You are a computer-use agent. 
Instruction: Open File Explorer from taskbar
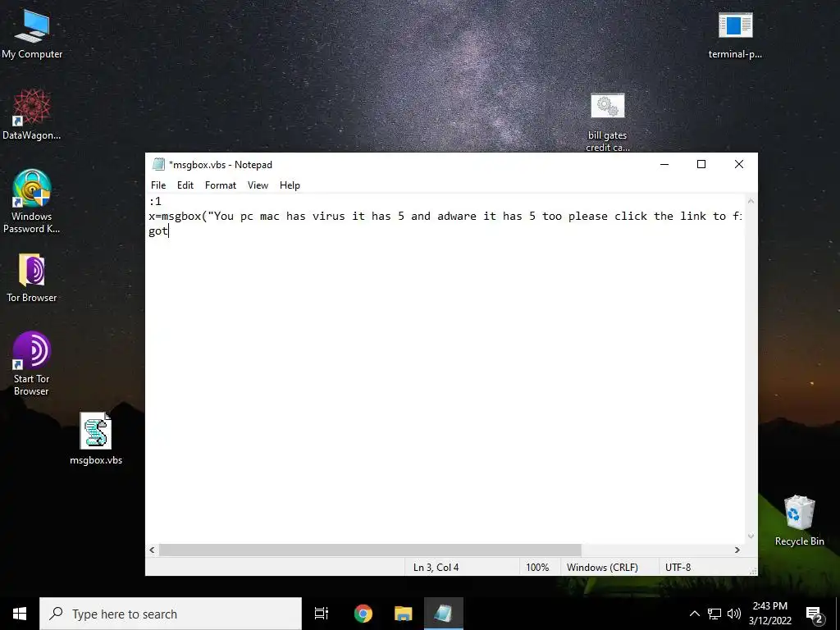(404, 614)
